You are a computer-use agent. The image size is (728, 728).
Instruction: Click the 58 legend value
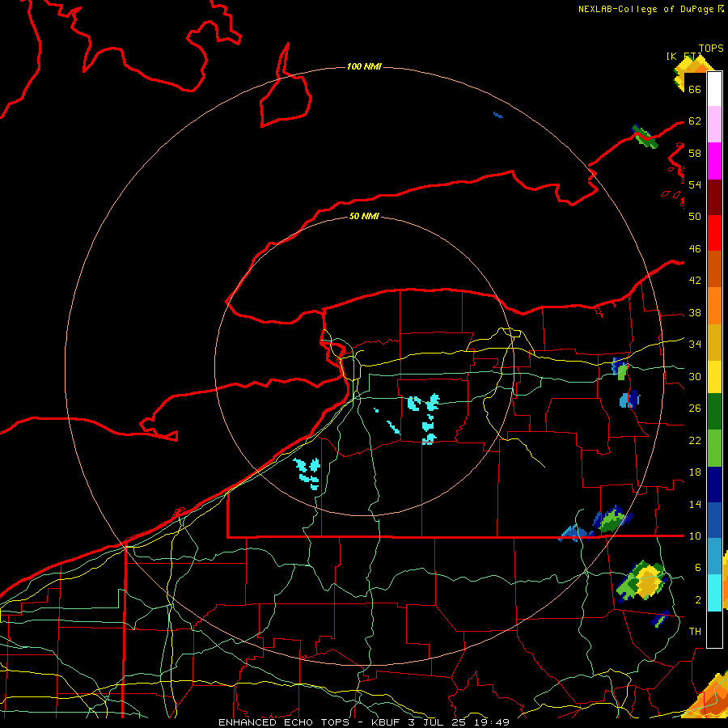tap(695, 153)
